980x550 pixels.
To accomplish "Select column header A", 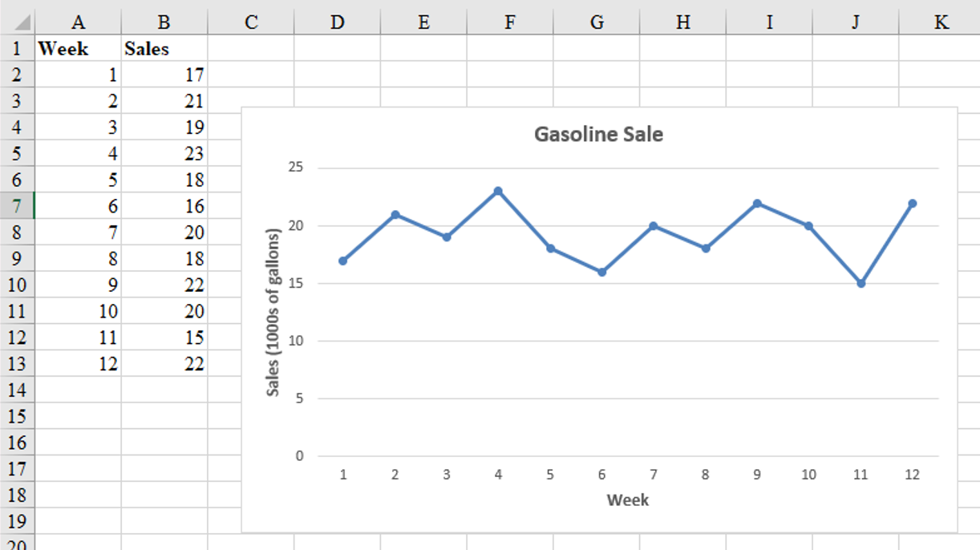I will (79, 22).
